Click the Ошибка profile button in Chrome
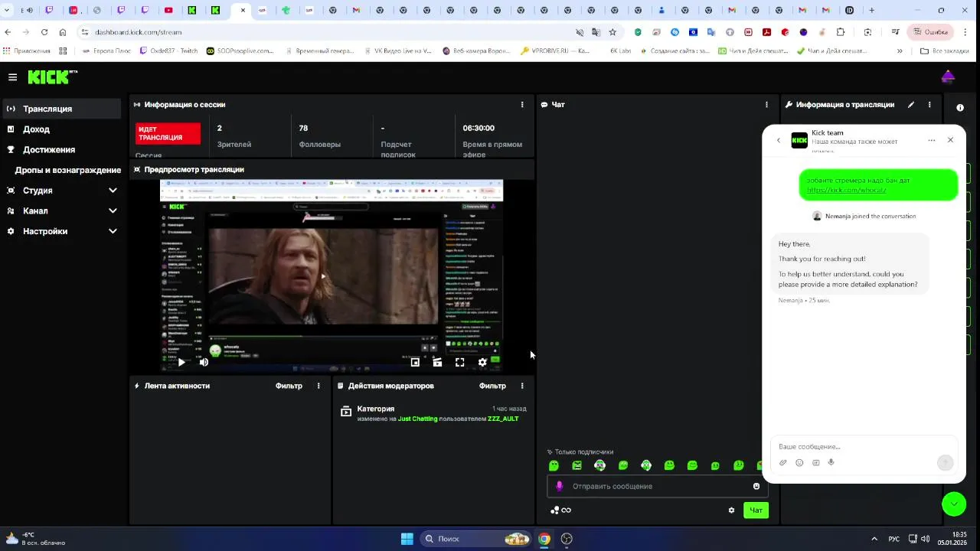 click(929, 32)
